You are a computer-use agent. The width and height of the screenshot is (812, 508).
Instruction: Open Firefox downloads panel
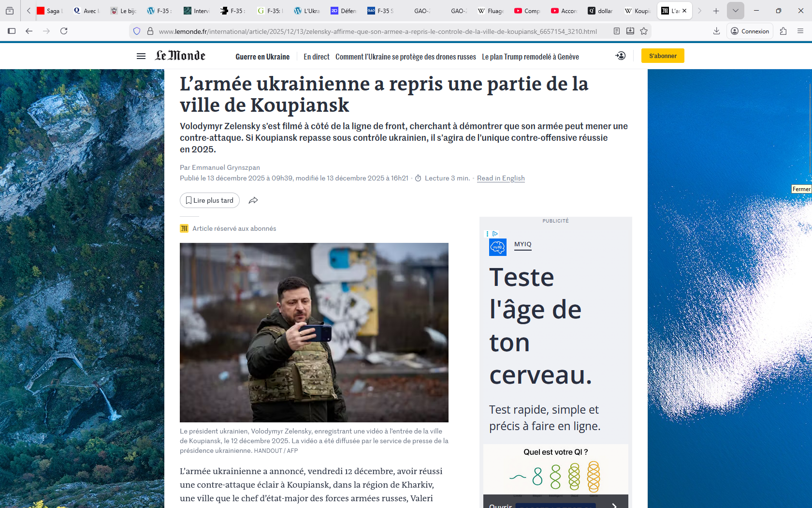tap(716, 31)
